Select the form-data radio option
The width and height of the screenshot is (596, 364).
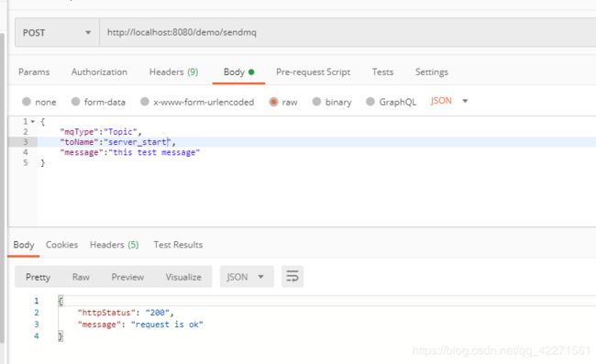[75, 102]
